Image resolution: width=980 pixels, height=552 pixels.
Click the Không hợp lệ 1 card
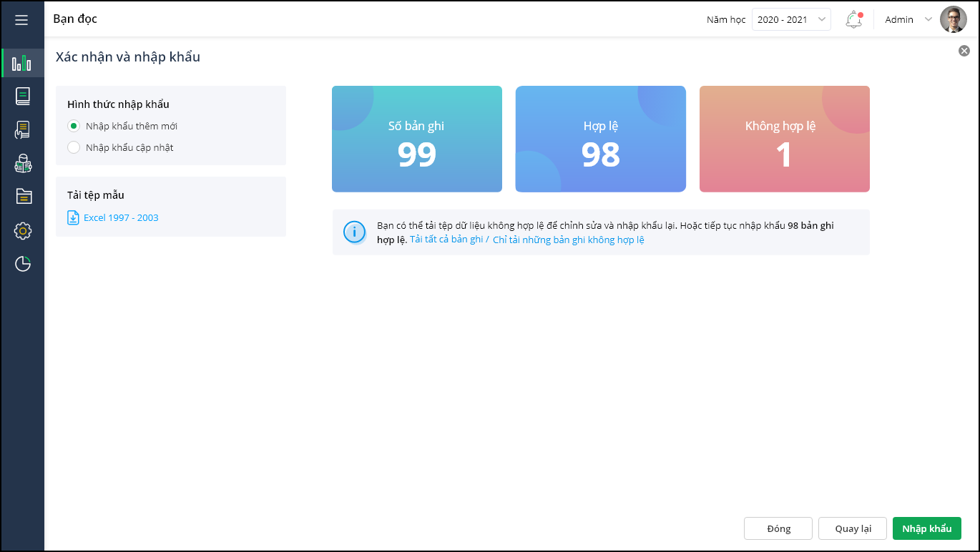[785, 139]
